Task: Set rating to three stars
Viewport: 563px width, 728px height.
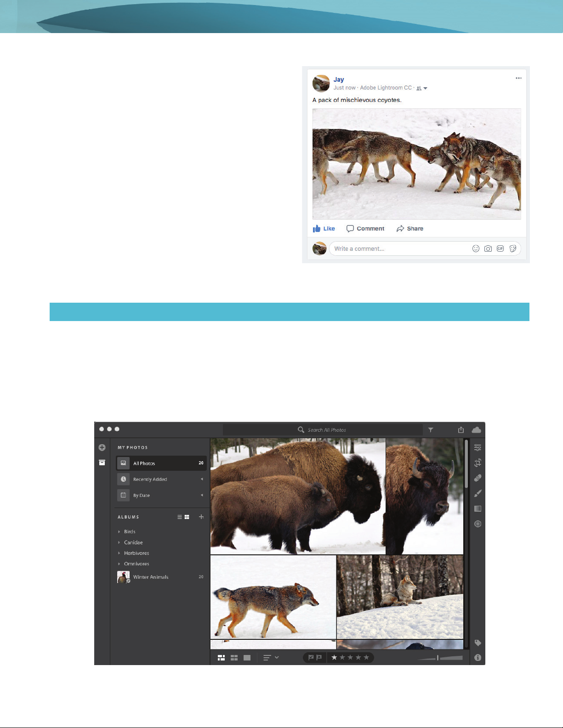Action: coord(350,657)
